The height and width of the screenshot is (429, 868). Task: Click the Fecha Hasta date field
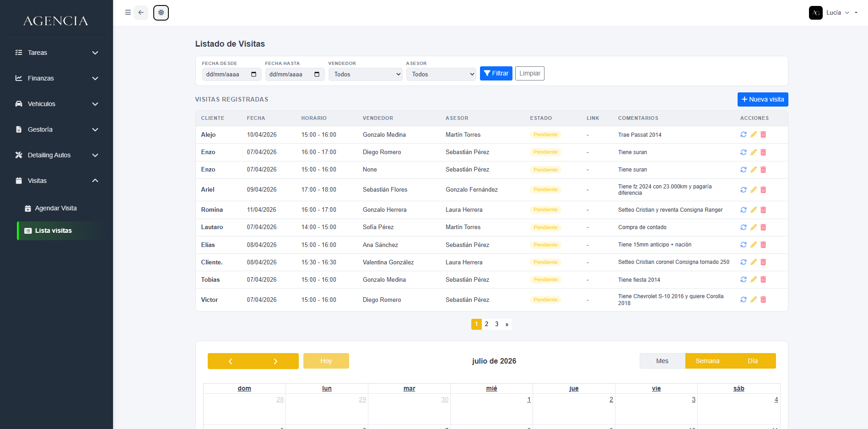coord(295,74)
